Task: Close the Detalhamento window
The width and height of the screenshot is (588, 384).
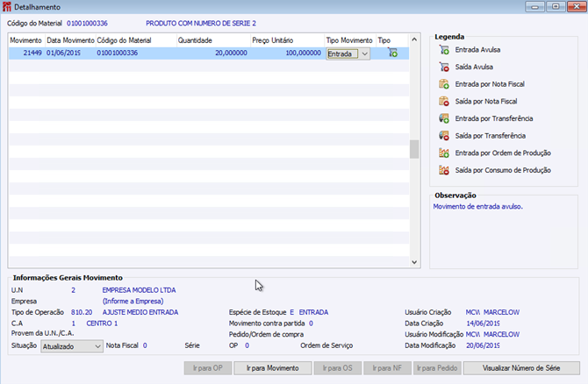Action: tap(577, 6)
